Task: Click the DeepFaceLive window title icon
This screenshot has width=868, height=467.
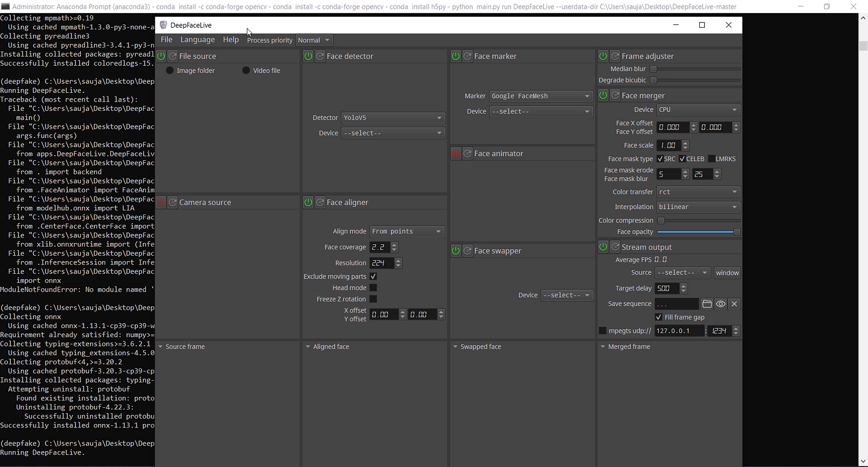Action: click(163, 25)
